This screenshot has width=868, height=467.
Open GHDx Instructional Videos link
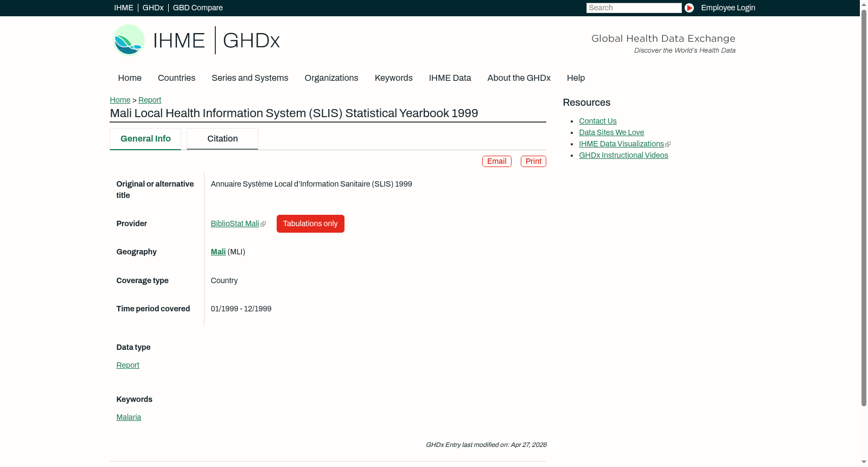623,155
